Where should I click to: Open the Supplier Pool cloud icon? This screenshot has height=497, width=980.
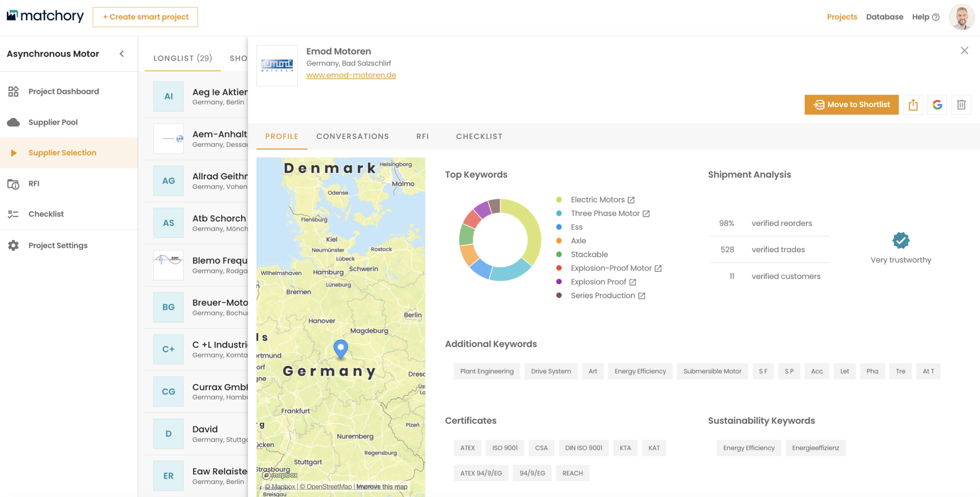coord(13,122)
